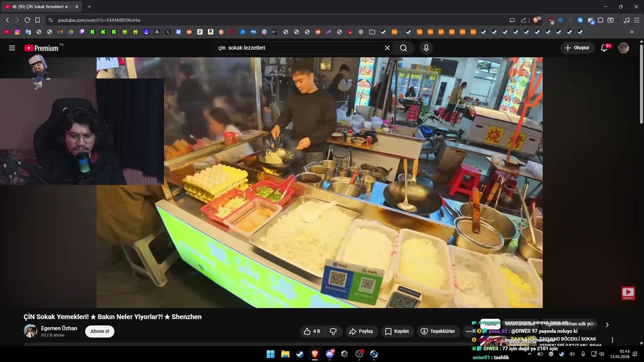Image resolution: width=644 pixels, height=362 pixels.
Task: Click the video player showing the street-food cook
Action: click(319, 182)
